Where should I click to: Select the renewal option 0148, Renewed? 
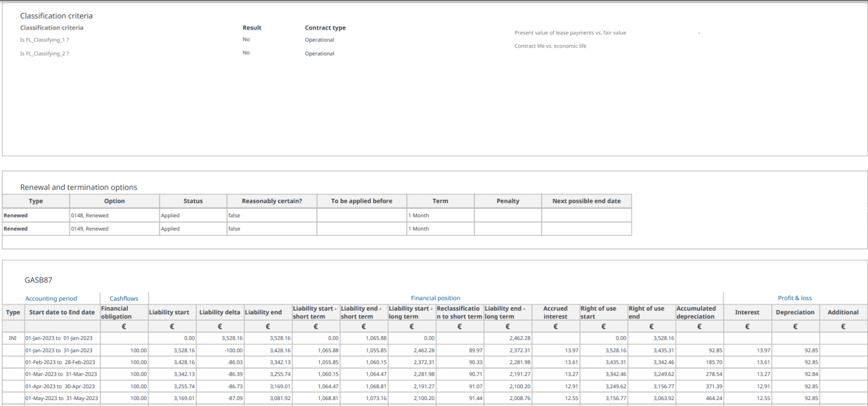click(89, 215)
